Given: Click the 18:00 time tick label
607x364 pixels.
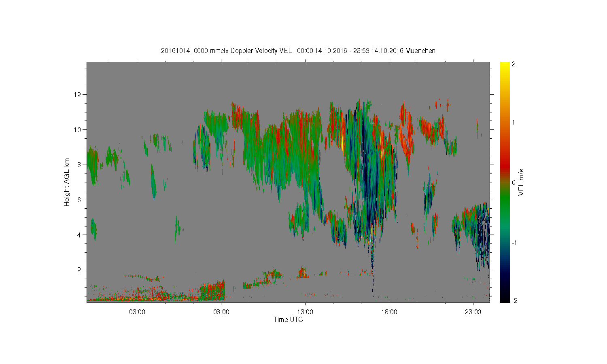Looking at the screenshot, I should [x=389, y=312].
